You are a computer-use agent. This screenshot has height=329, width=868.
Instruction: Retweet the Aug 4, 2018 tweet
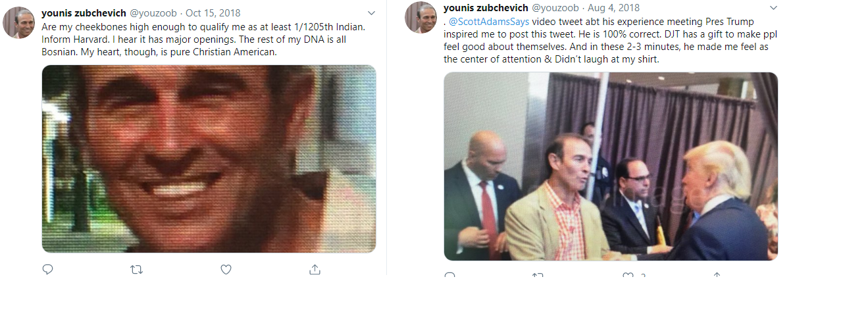538,275
